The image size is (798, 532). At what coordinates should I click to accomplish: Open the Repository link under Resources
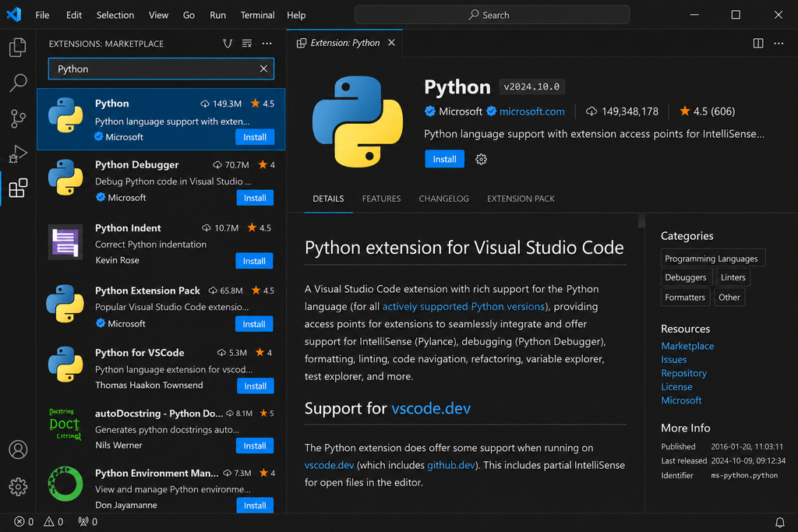pyautogui.click(x=683, y=373)
